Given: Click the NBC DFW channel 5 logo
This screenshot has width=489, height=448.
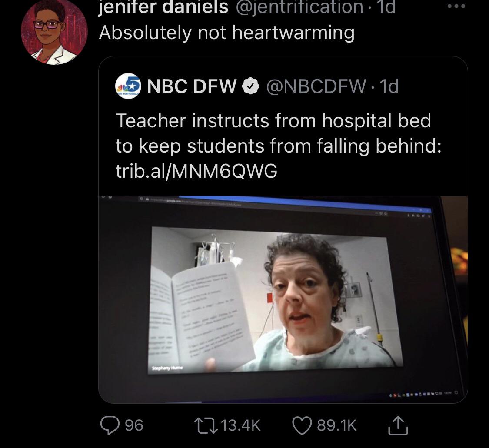Looking at the screenshot, I should click(x=129, y=86).
